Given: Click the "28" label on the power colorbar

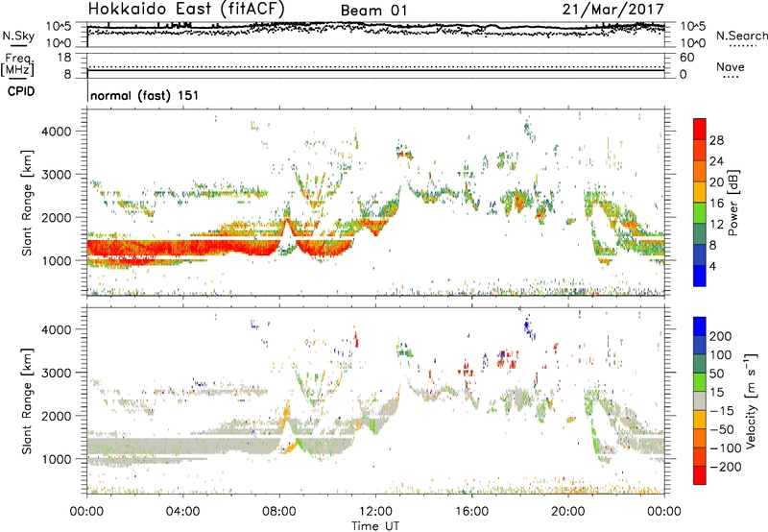Looking at the screenshot, I should coord(716,140).
